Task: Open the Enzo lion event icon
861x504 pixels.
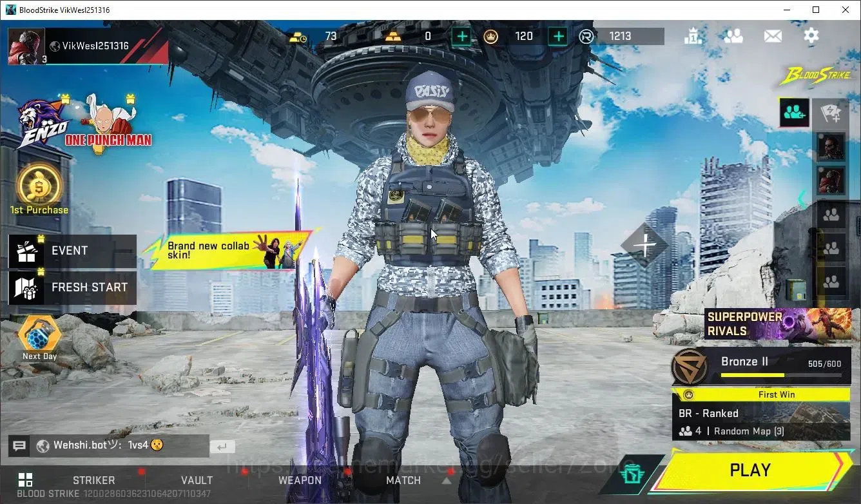Action: pos(42,124)
